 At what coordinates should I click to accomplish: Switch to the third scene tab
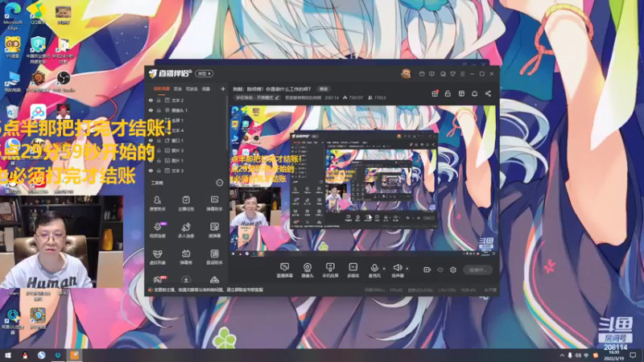click(192, 88)
